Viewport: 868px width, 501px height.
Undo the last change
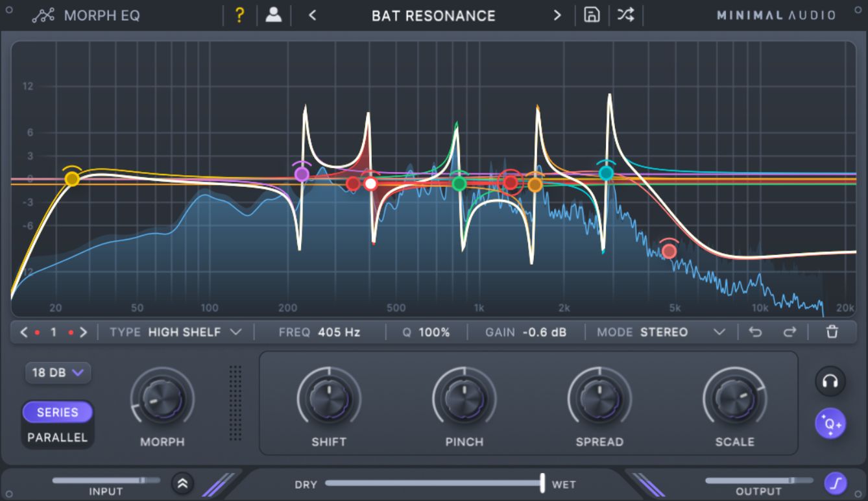tap(755, 332)
